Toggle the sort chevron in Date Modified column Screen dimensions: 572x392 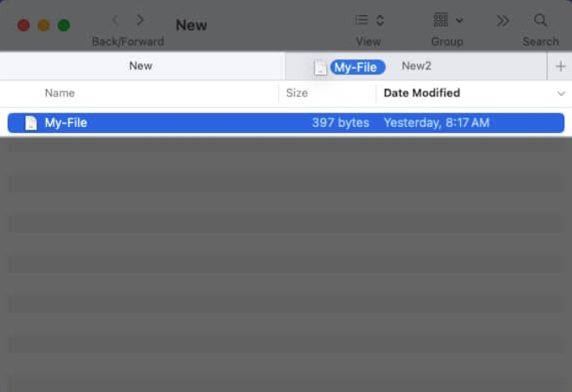pyautogui.click(x=560, y=94)
